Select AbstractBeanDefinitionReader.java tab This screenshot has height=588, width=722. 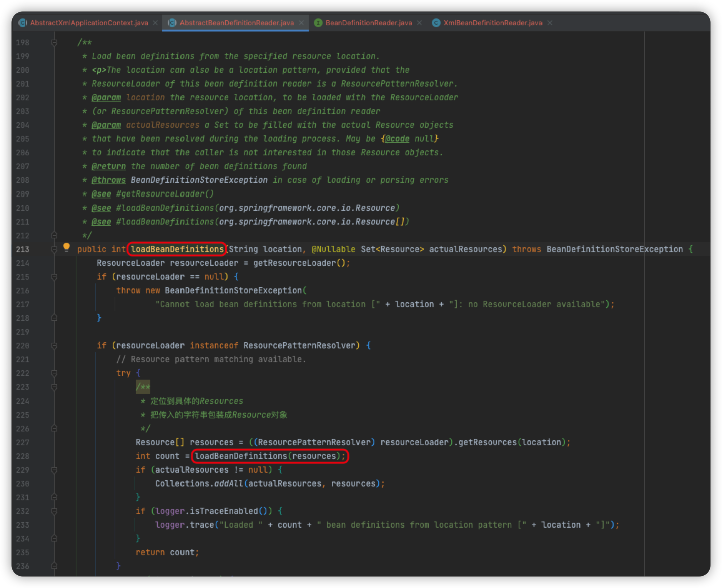[237, 23]
